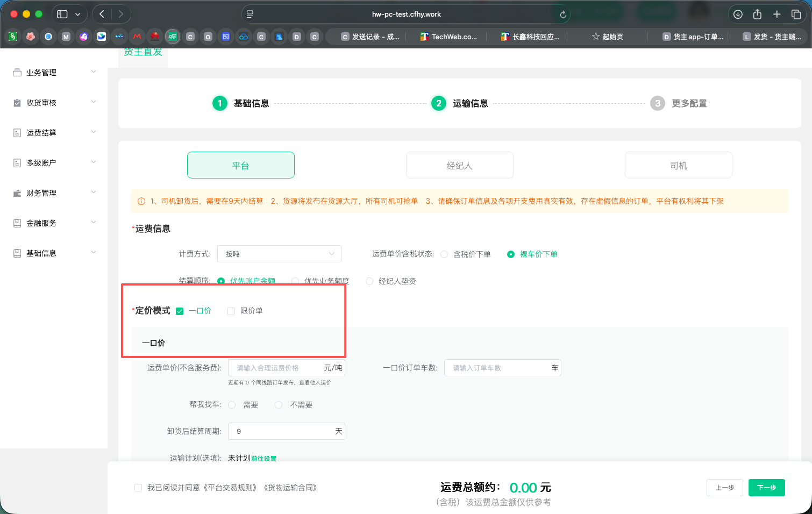Select the 经纪人 option button
The height and width of the screenshot is (514, 812).
pyautogui.click(x=460, y=165)
